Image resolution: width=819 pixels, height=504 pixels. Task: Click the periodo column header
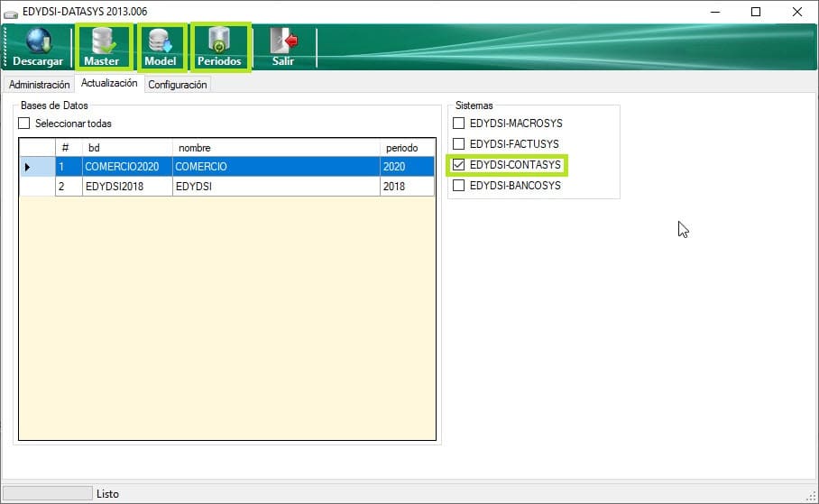tap(407, 147)
